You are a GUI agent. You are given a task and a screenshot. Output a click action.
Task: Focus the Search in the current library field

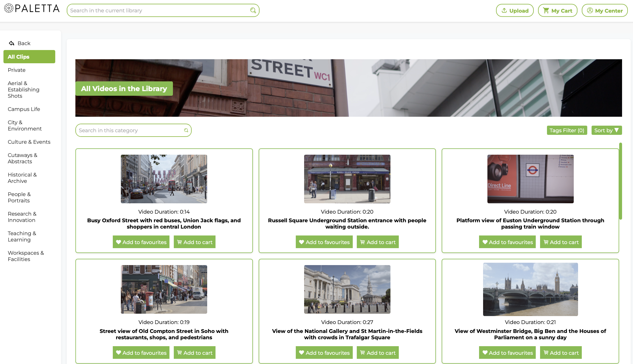click(x=158, y=11)
